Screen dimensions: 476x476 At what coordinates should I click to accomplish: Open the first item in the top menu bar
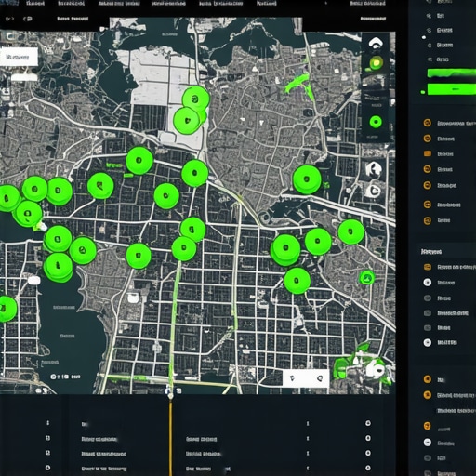(x=35, y=4)
